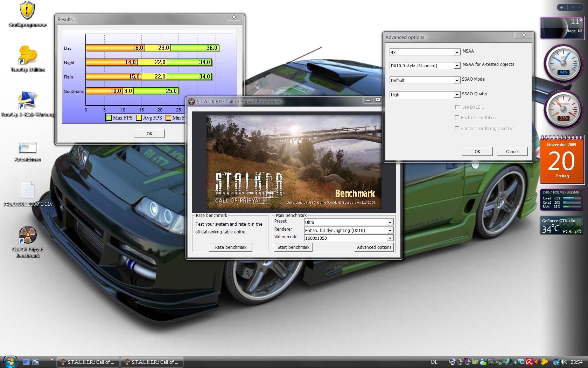Click the SunShafts row label in chart

coord(74,91)
